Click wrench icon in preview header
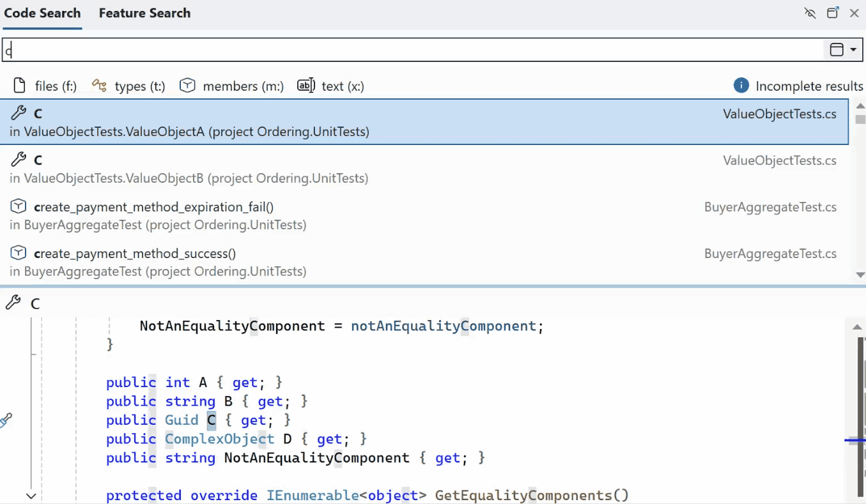 (13, 303)
